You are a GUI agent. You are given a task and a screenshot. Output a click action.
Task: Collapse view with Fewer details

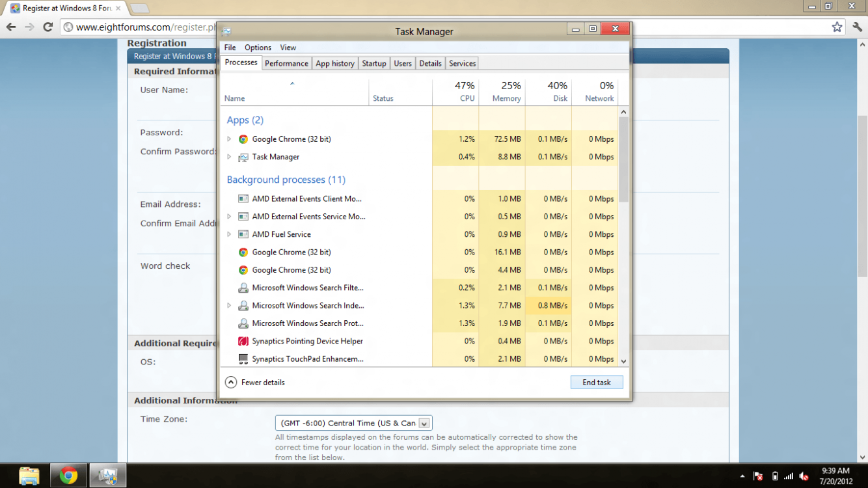255,383
